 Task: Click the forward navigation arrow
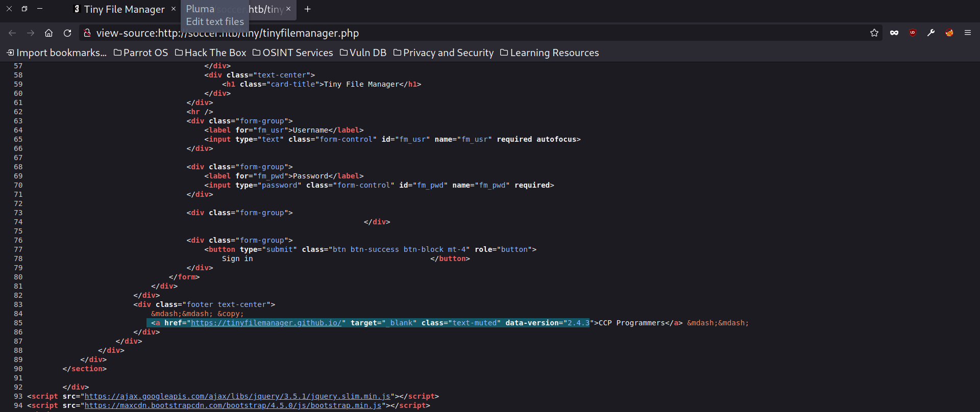coord(31,33)
